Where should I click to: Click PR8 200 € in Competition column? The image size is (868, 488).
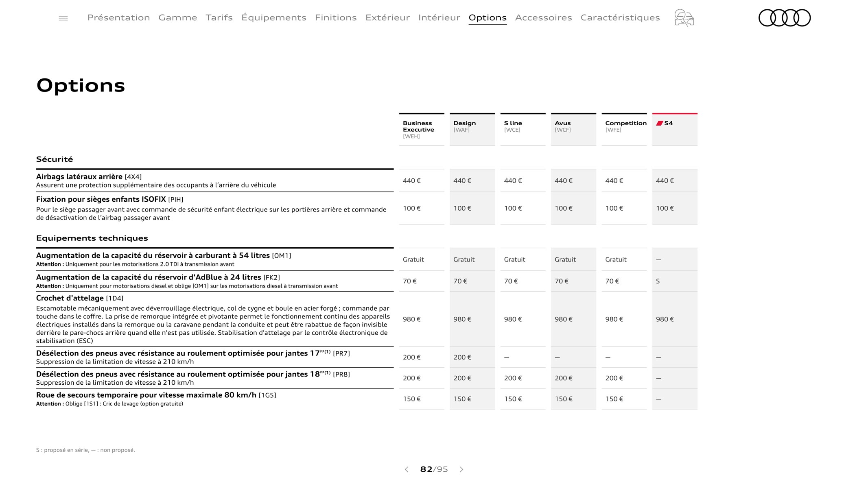[x=614, y=378]
